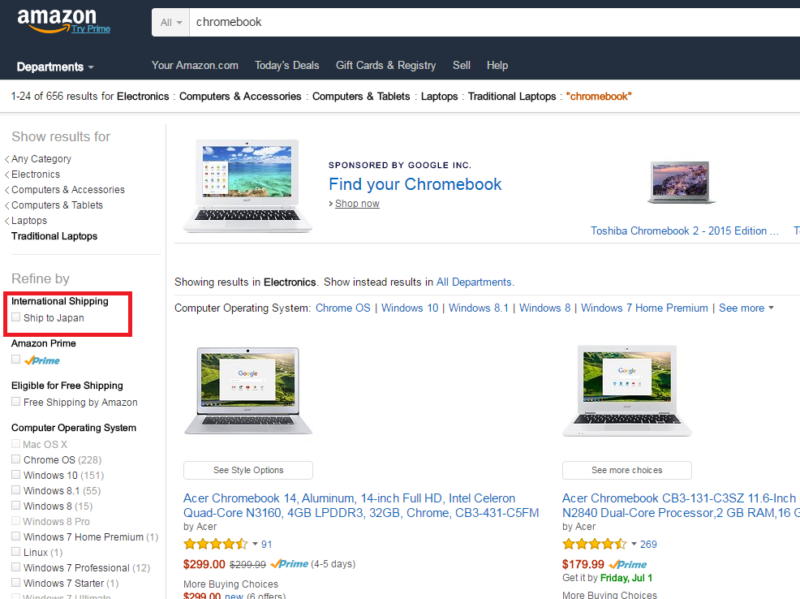The height and width of the screenshot is (599, 800).
Task: Click the $299.00 price of Acer Chromebook 14
Action: tap(204, 564)
